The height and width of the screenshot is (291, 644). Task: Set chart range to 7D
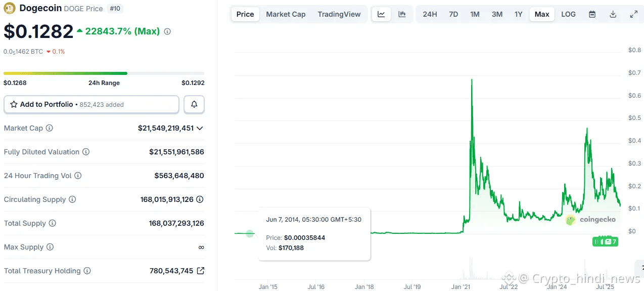tap(453, 14)
